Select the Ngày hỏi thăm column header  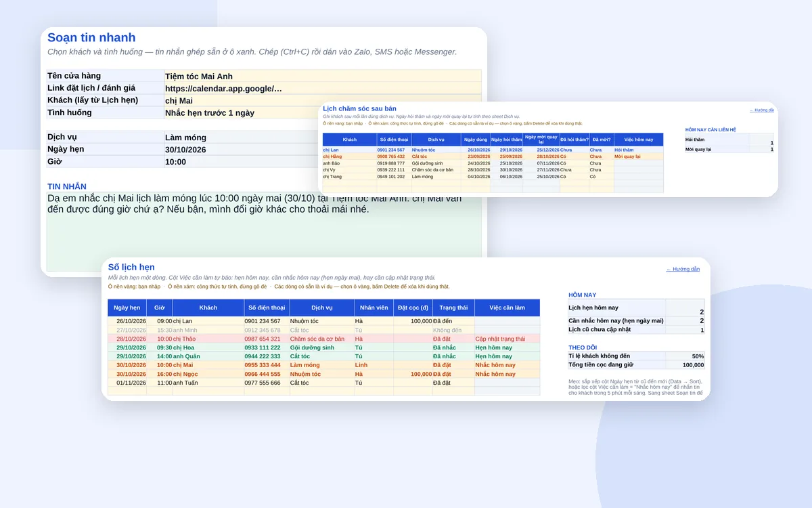point(506,140)
